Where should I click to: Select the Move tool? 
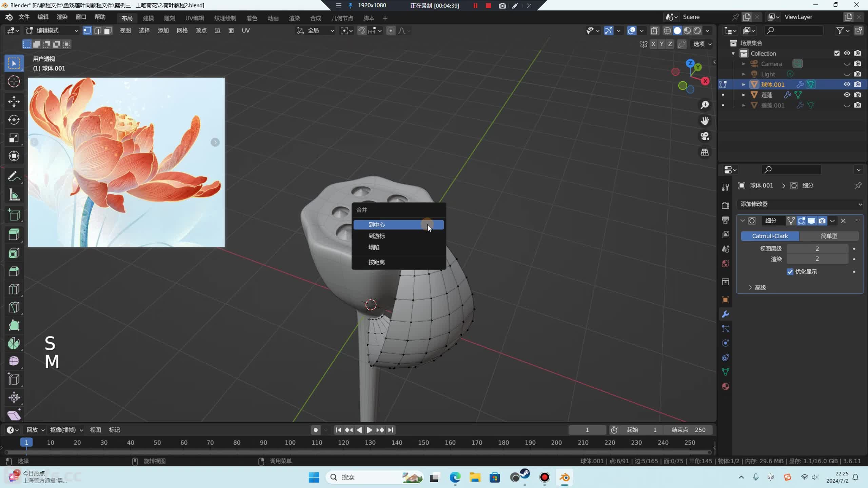click(14, 101)
